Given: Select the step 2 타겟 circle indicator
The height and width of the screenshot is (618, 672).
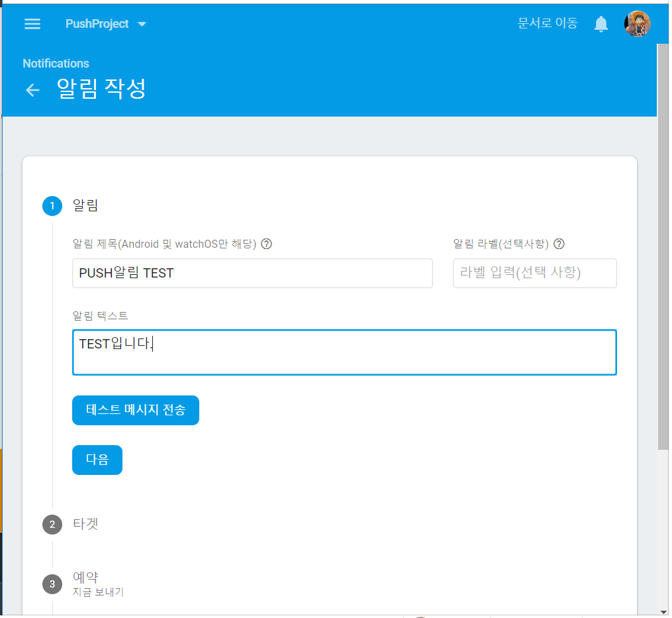Looking at the screenshot, I should (52, 524).
